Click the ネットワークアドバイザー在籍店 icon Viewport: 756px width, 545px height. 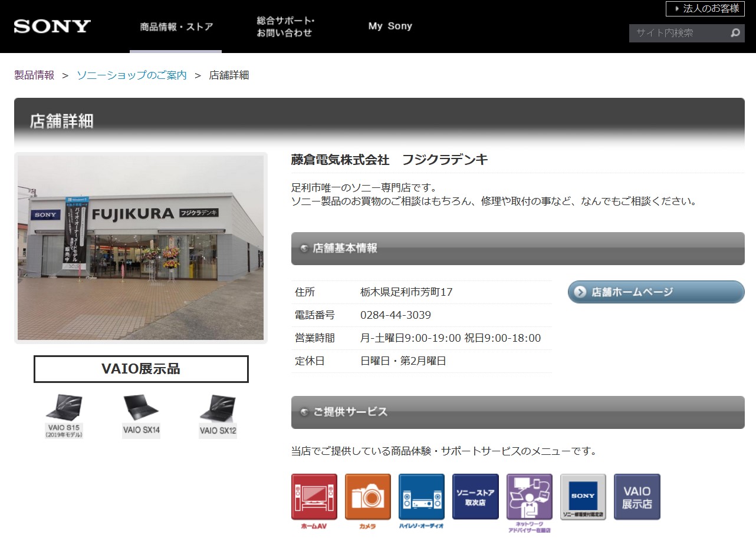[529, 503]
